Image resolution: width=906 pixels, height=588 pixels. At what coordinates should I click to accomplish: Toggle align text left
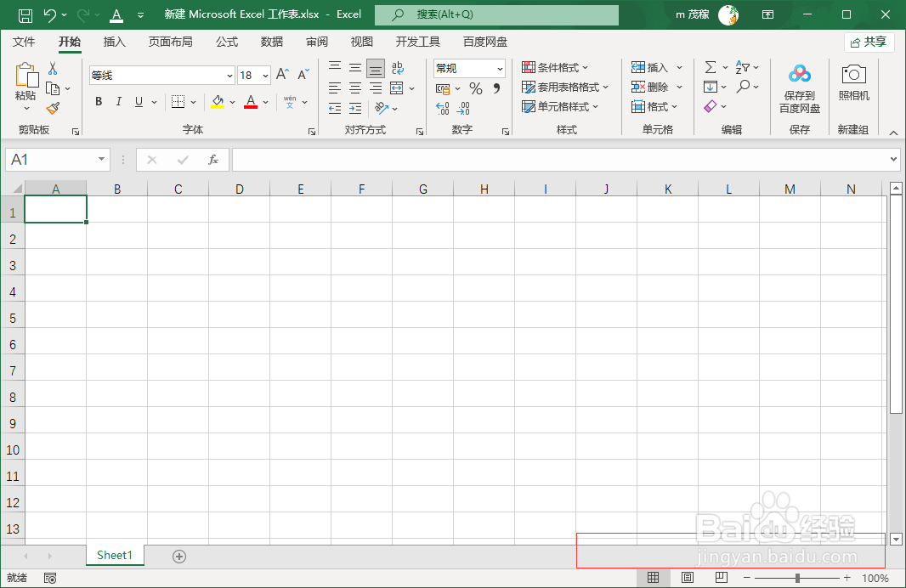tap(335, 88)
